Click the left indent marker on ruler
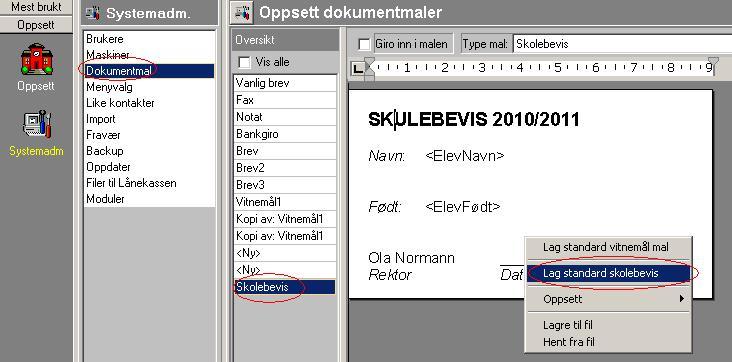 click(x=369, y=69)
